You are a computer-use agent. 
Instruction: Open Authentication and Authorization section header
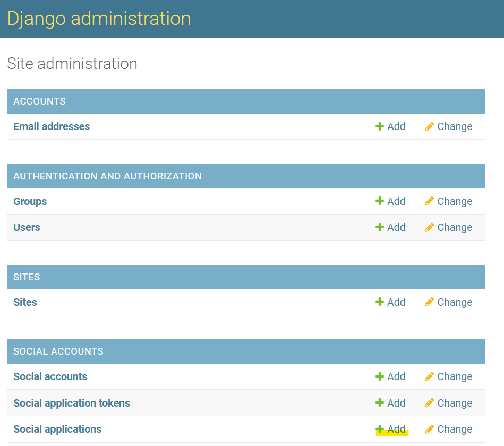107,176
